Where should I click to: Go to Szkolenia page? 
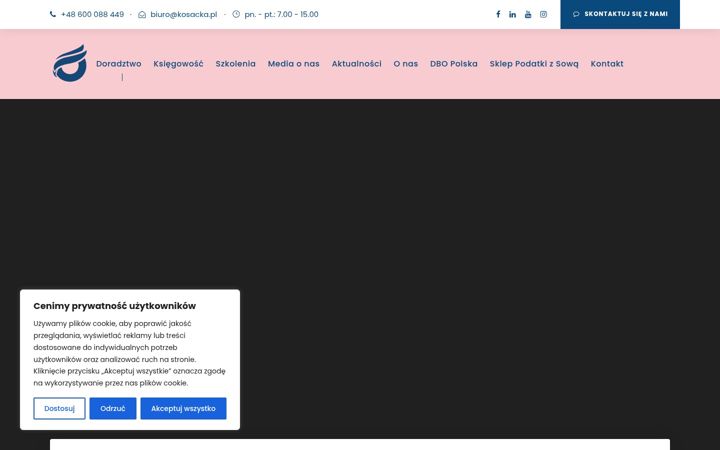click(236, 64)
